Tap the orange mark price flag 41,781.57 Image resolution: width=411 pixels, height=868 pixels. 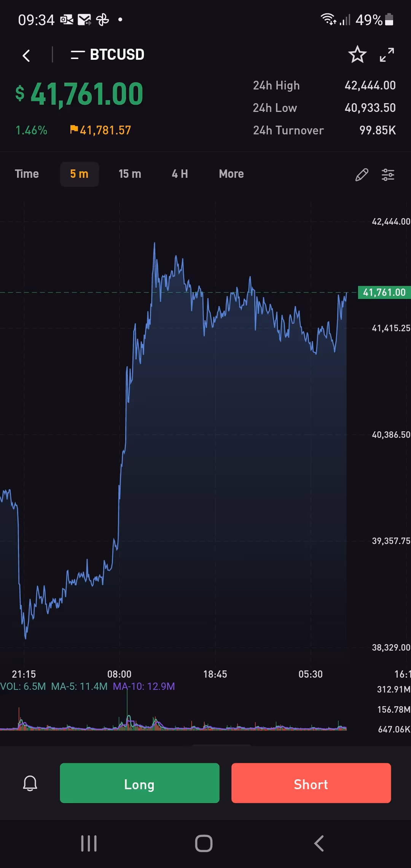click(100, 130)
